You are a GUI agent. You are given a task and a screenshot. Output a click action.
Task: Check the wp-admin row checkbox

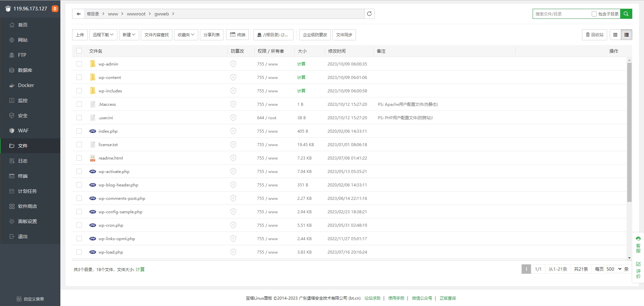tap(79, 64)
